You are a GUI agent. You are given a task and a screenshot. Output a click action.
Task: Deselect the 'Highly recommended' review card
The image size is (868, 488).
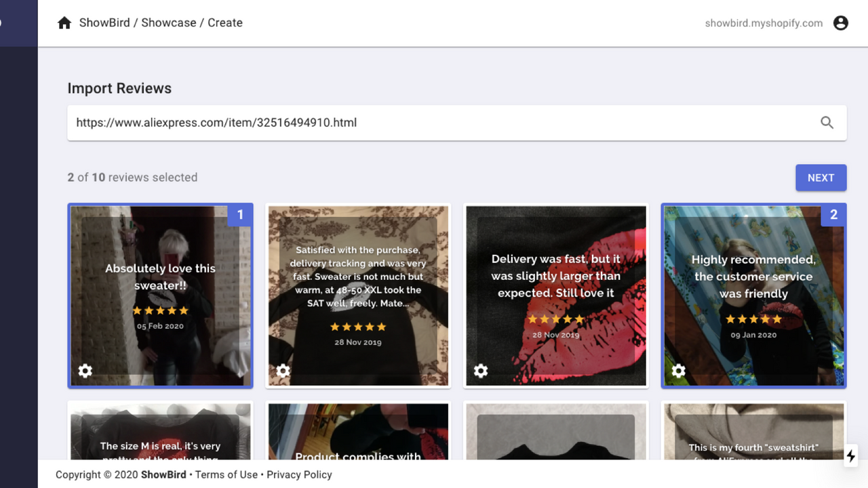754,296
